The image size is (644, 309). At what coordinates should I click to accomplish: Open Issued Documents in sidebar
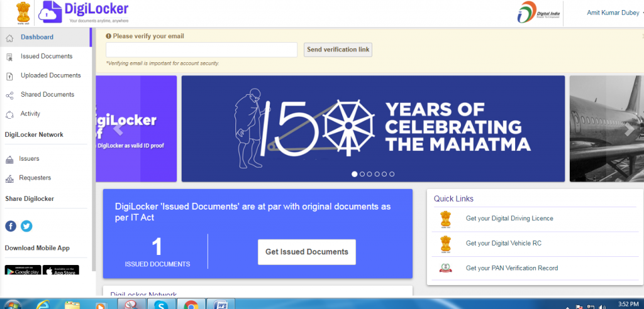47,57
